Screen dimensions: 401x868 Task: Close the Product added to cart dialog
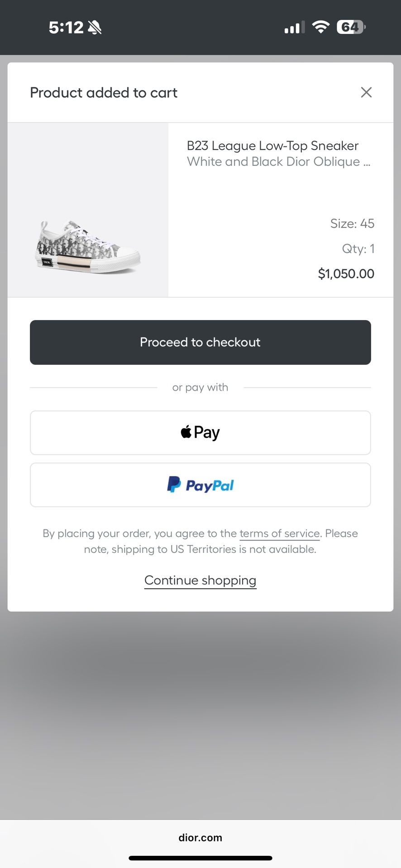coord(366,92)
